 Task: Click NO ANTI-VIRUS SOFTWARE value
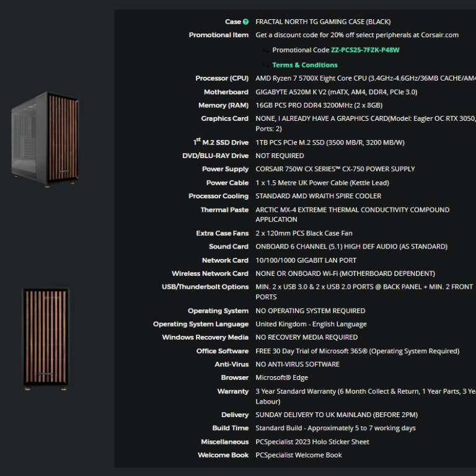[x=297, y=364]
